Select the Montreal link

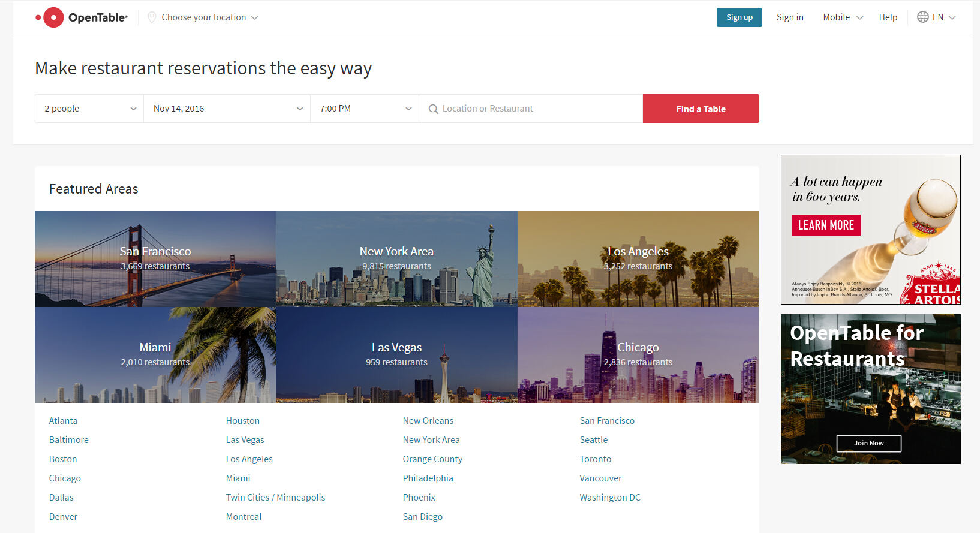[244, 517]
